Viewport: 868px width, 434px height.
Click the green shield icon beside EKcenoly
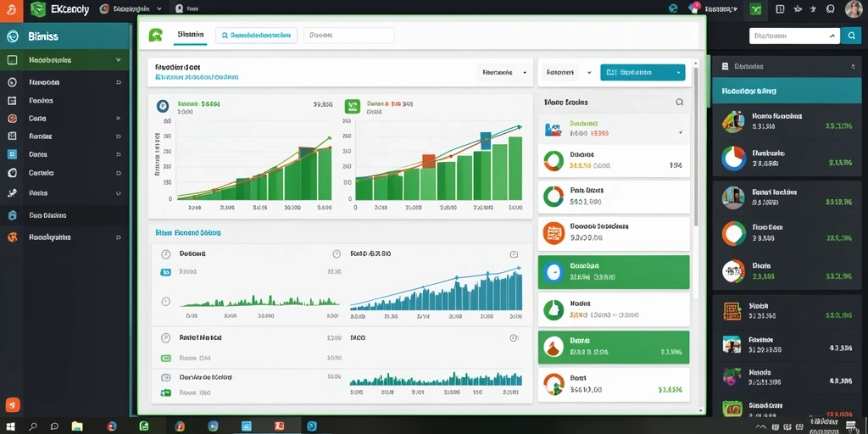(x=37, y=8)
